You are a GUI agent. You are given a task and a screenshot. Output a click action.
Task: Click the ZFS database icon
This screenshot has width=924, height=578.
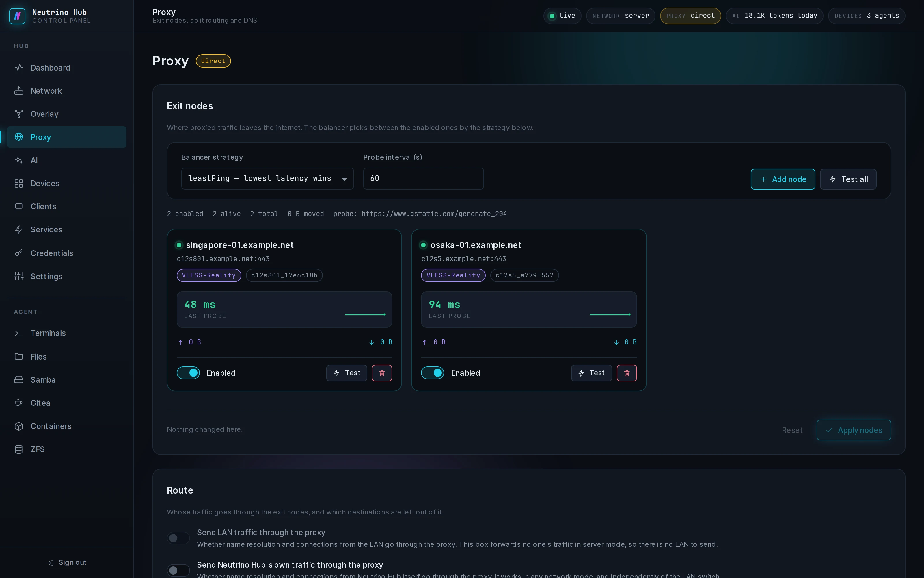tap(19, 449)
